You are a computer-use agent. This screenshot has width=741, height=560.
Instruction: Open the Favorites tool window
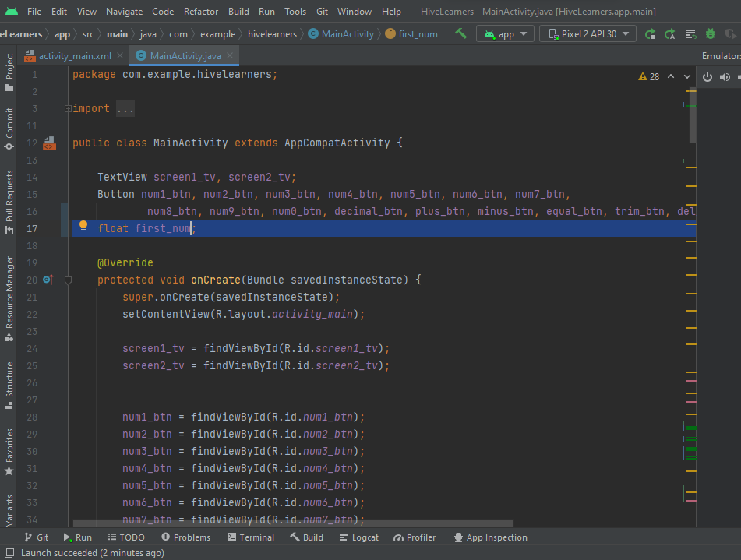coord(9,452)
